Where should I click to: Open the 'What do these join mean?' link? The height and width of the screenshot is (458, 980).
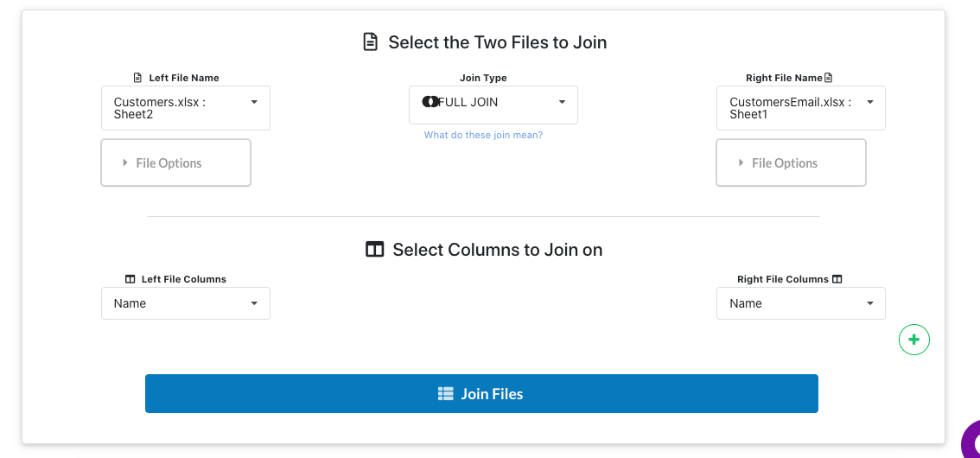click(483, 134)
